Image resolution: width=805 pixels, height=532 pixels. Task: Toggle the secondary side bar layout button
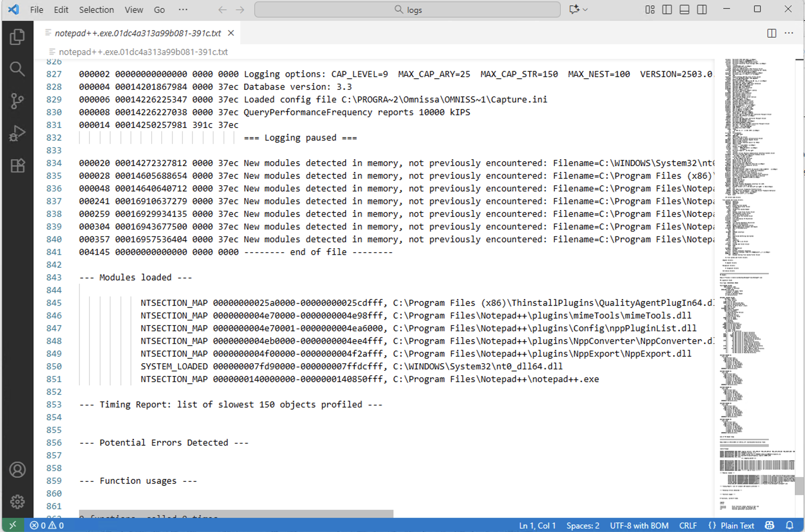tap(702, 9)
